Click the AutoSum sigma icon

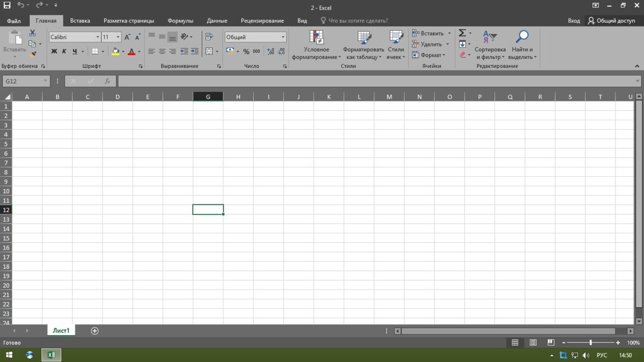tap(462, 33)
